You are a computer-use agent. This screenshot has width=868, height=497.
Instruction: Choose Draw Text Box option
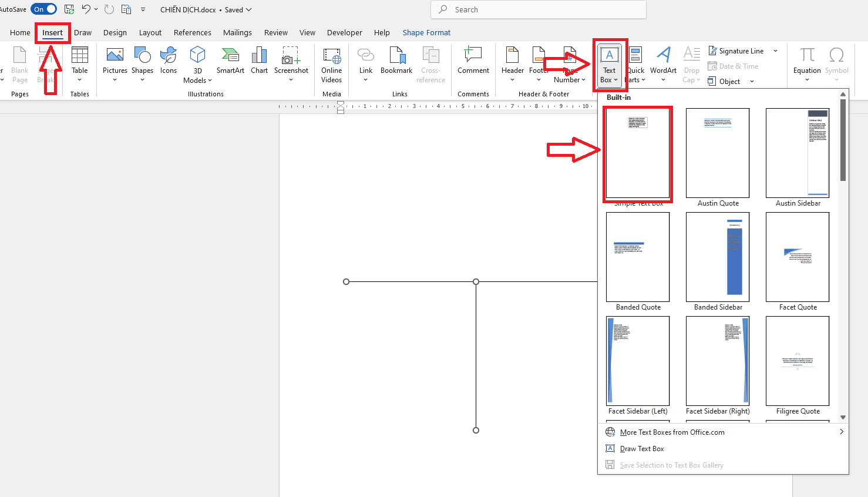coord(642,449)
